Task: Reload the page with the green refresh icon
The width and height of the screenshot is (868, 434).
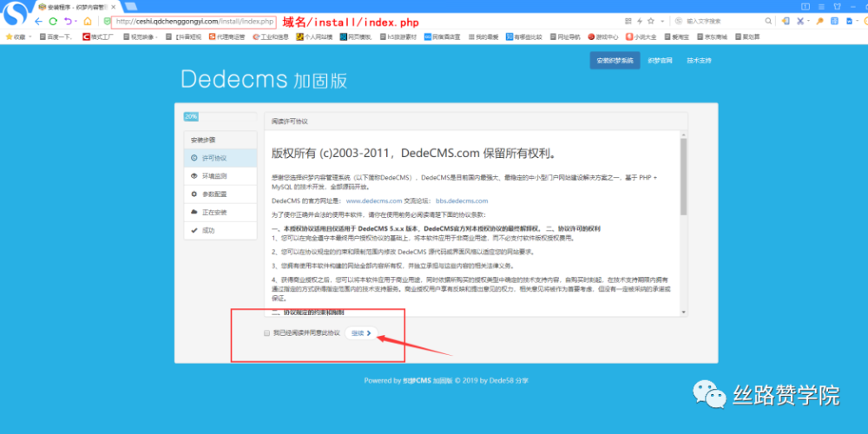Action: (x=53, y=22)
